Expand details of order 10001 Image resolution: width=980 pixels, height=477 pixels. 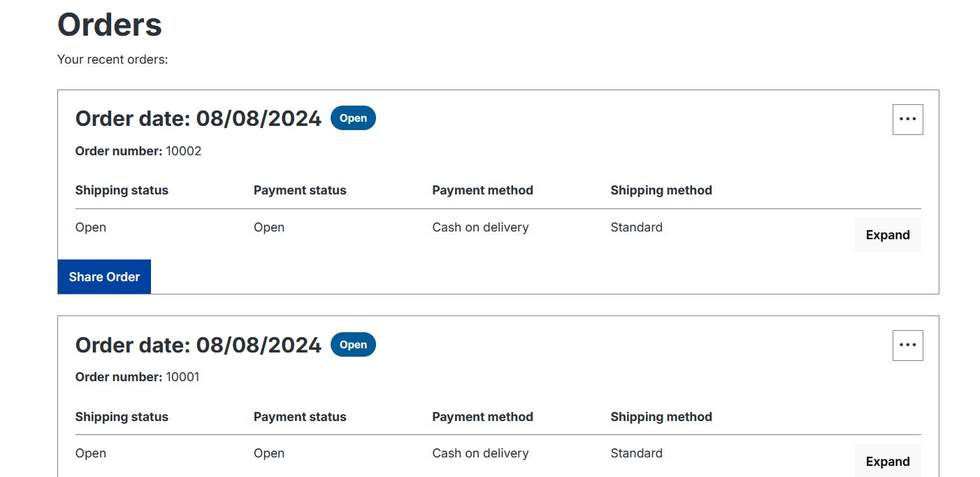(x=887, y=461)
